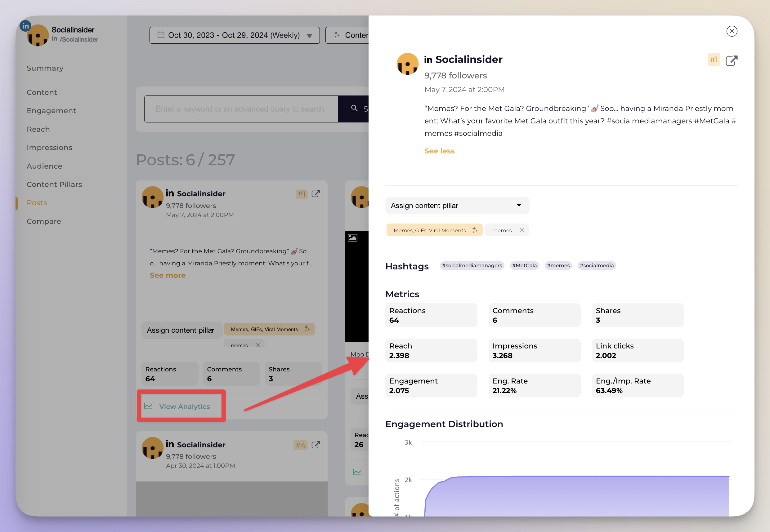Open Content Pillars in sidebar
Screen dimensions: 770x532
(54, 184)
